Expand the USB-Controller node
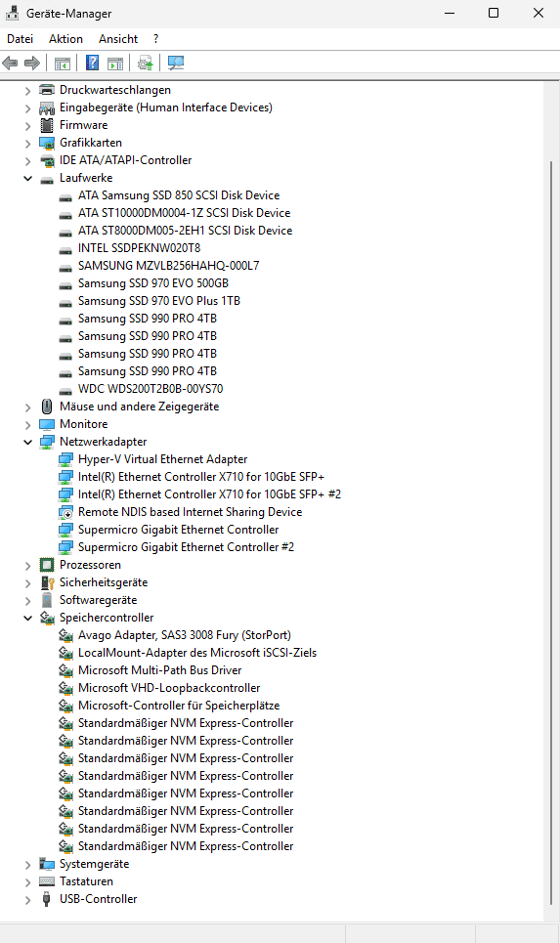This screenshot has width=560, height=943. tap(27, 900)
